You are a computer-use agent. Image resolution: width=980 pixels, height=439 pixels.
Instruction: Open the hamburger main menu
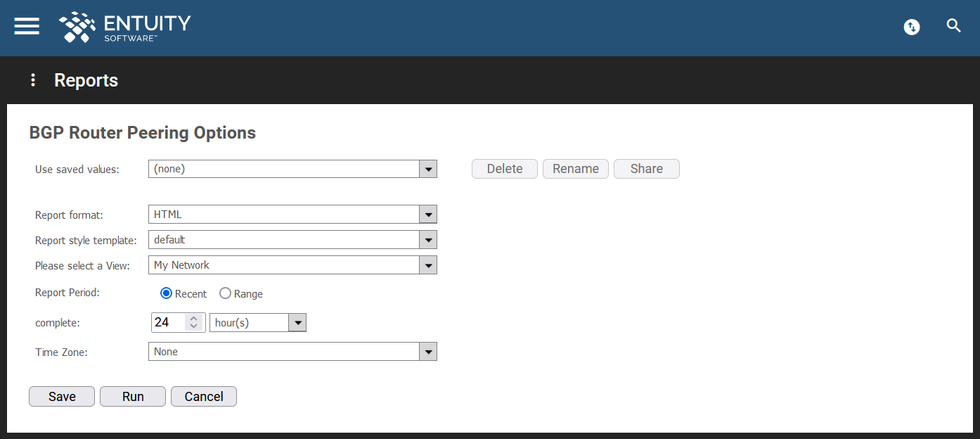pyautogui.click(x=27, y=26)
